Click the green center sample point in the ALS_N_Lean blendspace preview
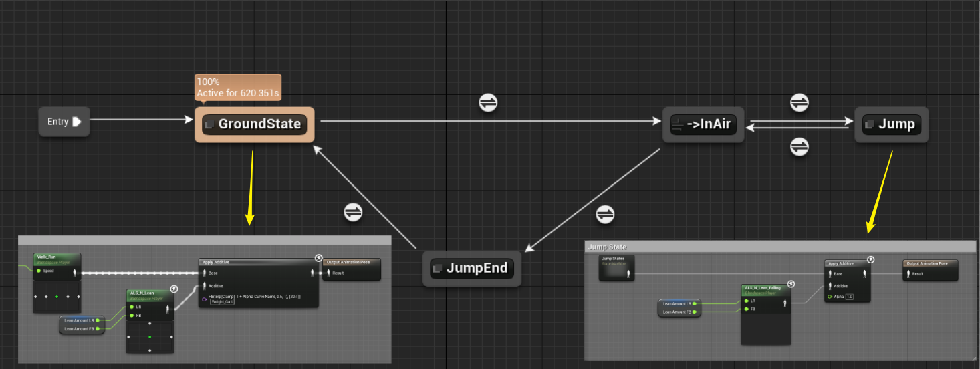 click(150, 336)
